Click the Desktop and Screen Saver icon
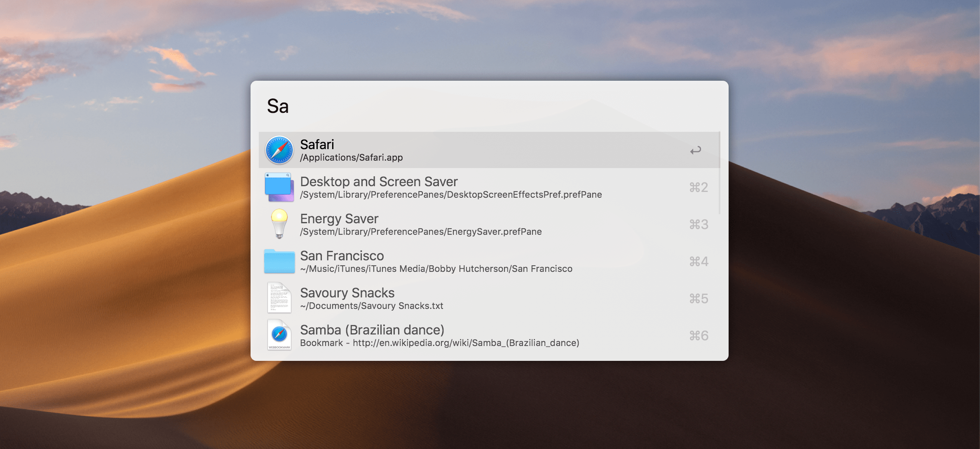980x449 pixels. pos(279,187)
